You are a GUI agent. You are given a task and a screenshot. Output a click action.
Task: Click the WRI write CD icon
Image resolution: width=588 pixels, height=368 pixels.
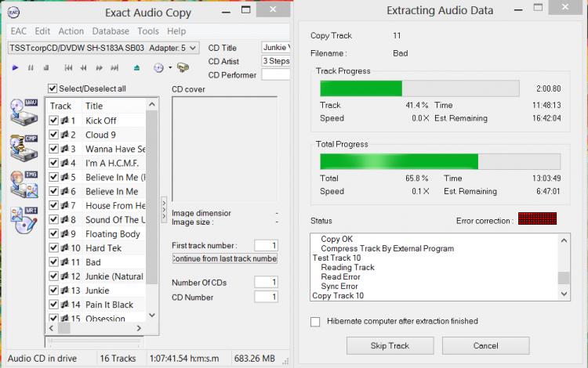[x=24, y=220]
